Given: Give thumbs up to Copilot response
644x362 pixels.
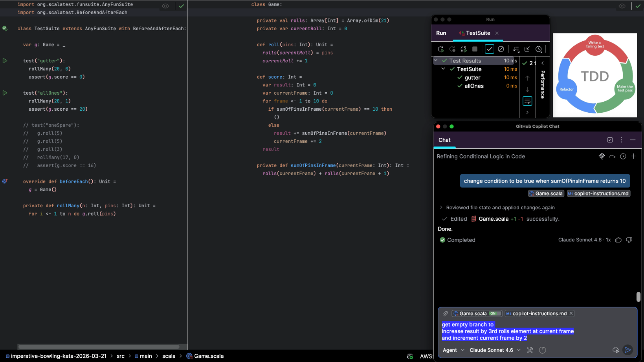Looking at the screenshot, I should click(618, 240).
